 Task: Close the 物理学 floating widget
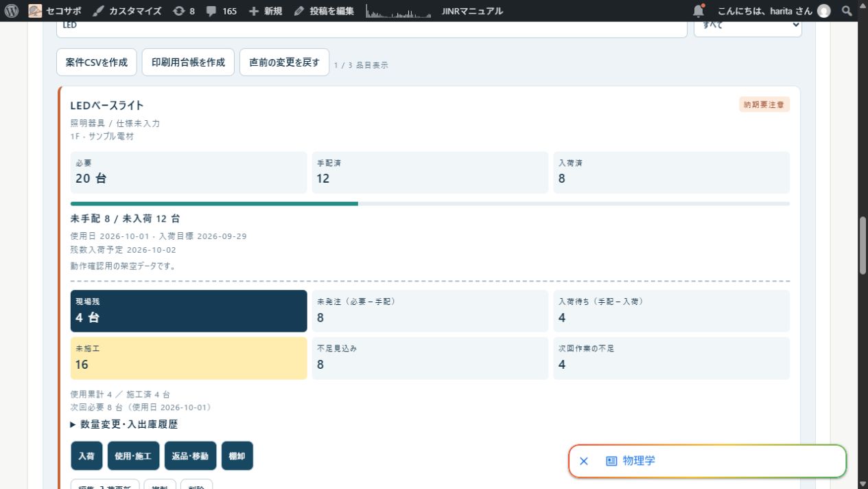pyautogui.click(x=584, y=462)
